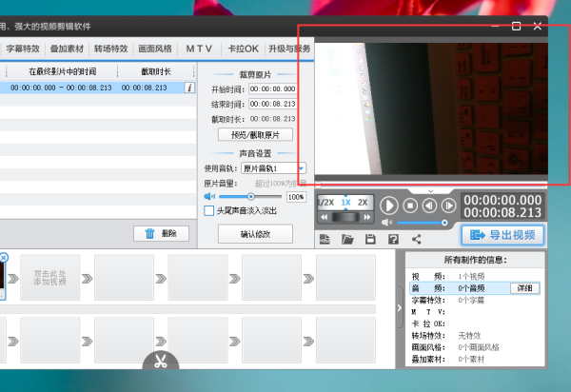Open the 使用音轨 dropdown
This screenshot has height=392, width=571.
coord(301,167)
